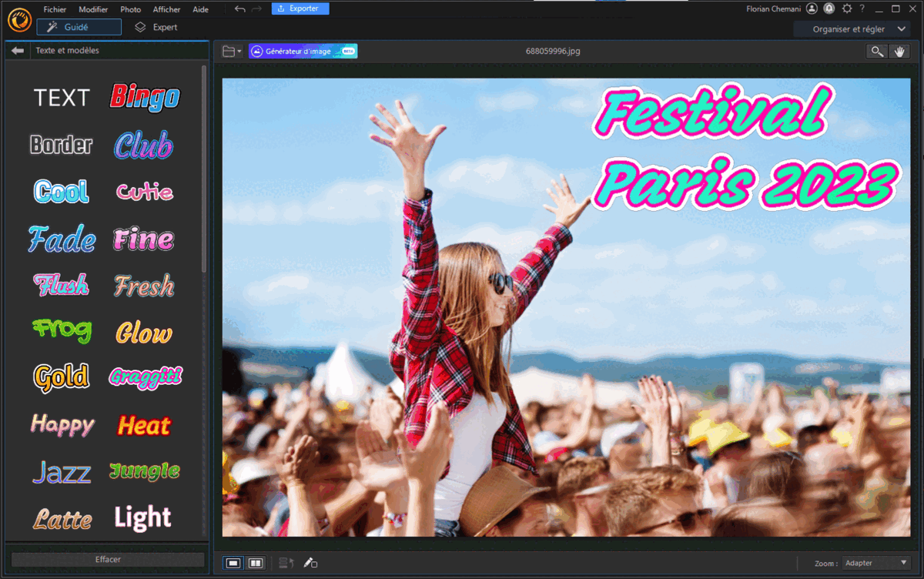The width and height of the screenshot is (924, 579).
Task: Open the folder import dropdown
Action: pos(232,52)
